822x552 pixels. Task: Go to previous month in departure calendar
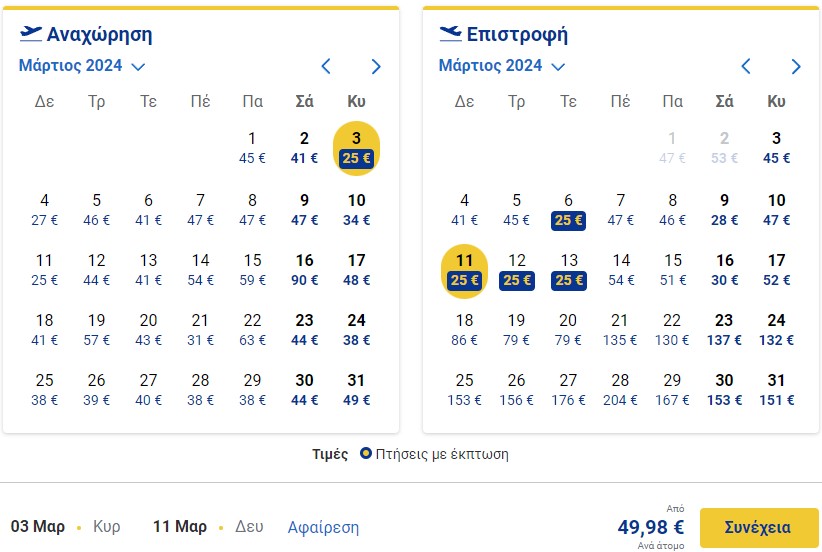coord(326,67)
